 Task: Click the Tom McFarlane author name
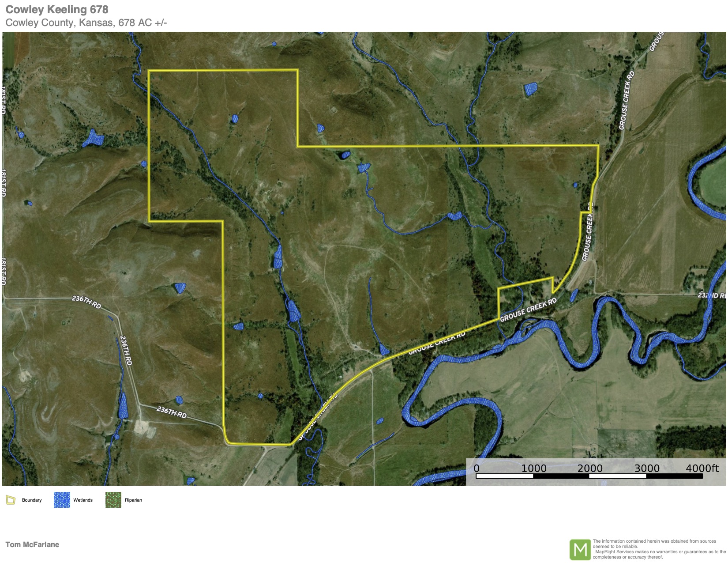[32, 544]
